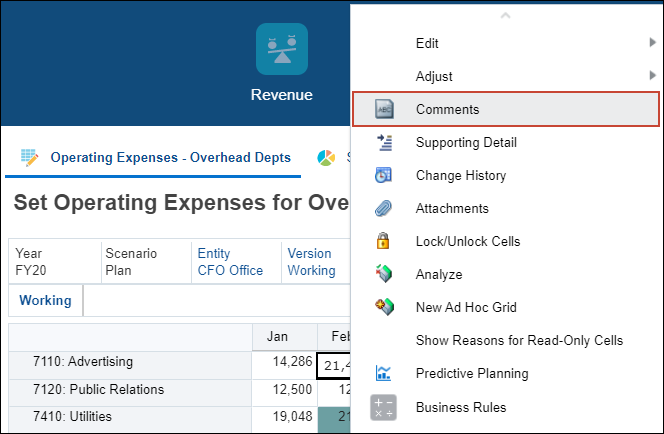This screenshot has width=664, height=434.
Task: Select the 7410: Utilities row header
Action: (130, 419)
